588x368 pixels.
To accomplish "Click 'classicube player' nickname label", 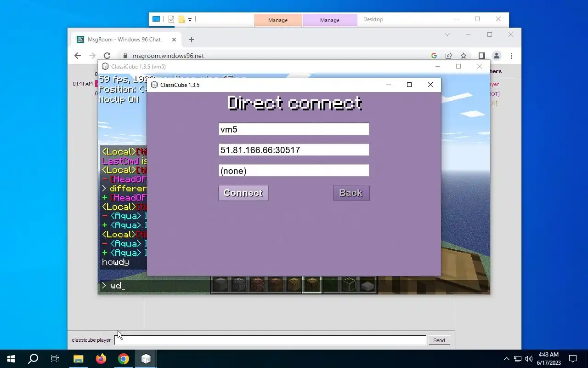I will pyautogui.click(x=91, y=340).
